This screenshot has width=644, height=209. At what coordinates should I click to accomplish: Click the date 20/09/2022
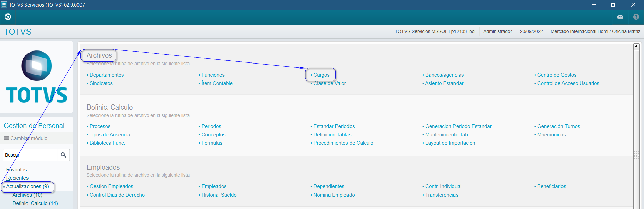(531, 31)
